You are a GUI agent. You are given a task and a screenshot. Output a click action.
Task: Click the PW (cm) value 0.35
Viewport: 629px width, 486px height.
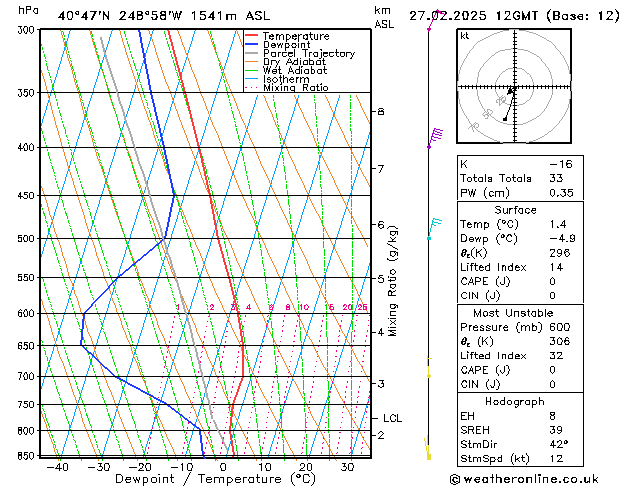561,193
